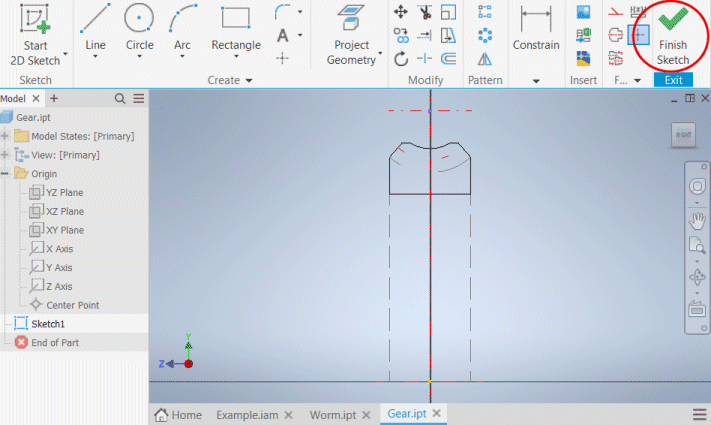
Task: Select the Model browser tab
Action: point(13,98)
